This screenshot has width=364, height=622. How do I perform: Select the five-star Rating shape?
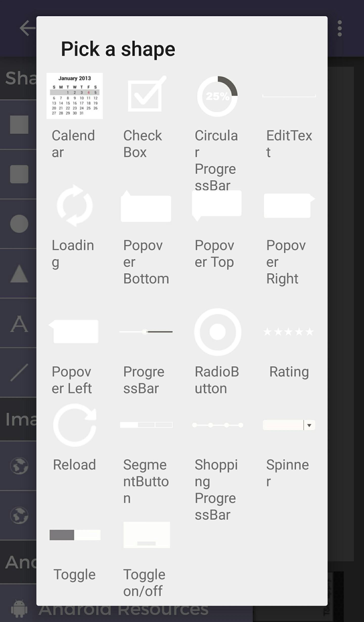point(288,332)
